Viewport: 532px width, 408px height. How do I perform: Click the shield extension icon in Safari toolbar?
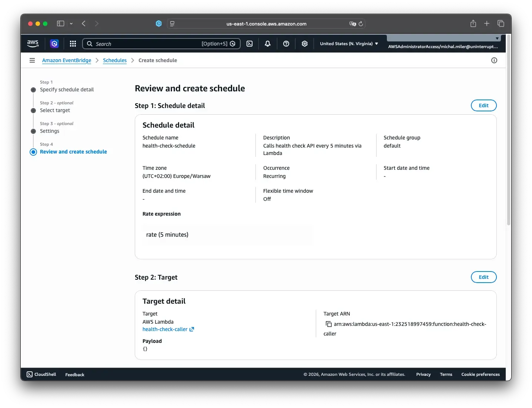pyautogui.click(x=159, y=24)
